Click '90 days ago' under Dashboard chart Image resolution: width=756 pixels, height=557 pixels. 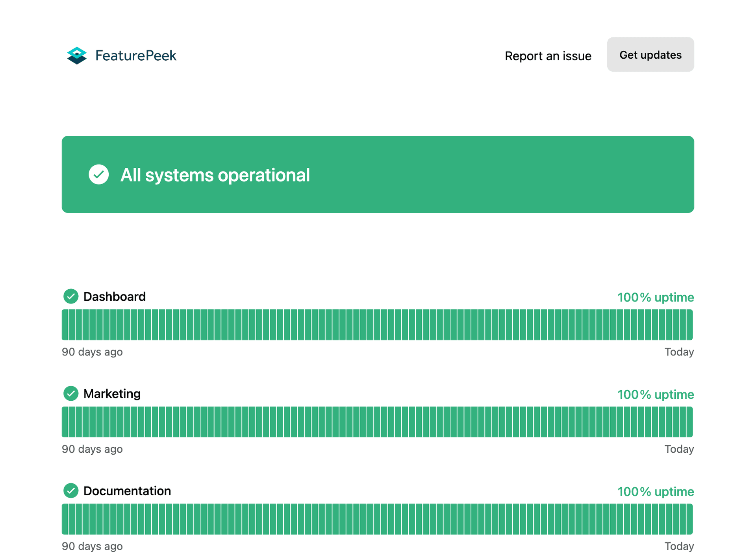point(92,352)
